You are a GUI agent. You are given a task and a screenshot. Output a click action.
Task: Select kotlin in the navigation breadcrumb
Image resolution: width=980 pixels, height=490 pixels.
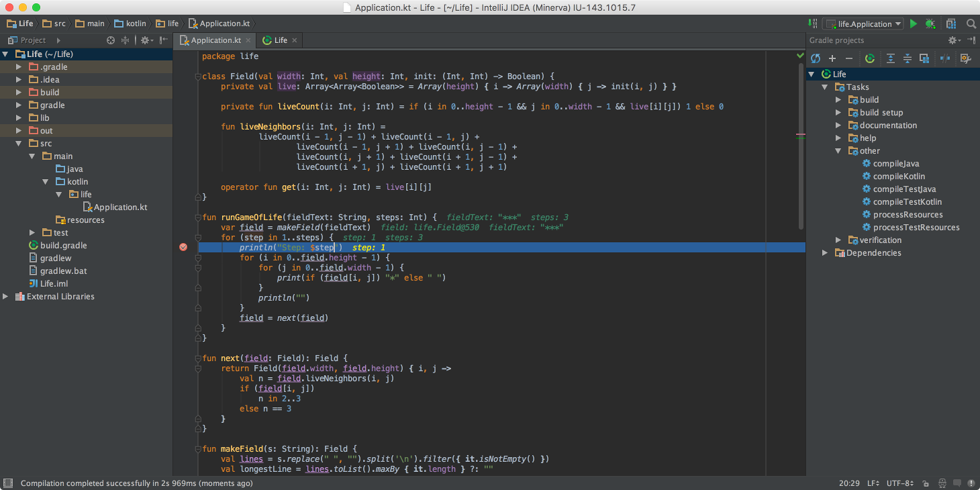[130, 23]
